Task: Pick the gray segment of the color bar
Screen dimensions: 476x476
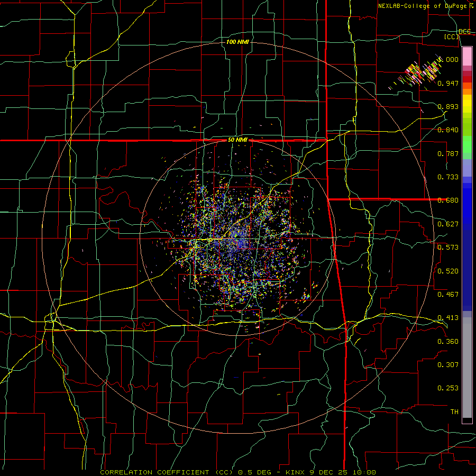Action: tap(467, 368)
